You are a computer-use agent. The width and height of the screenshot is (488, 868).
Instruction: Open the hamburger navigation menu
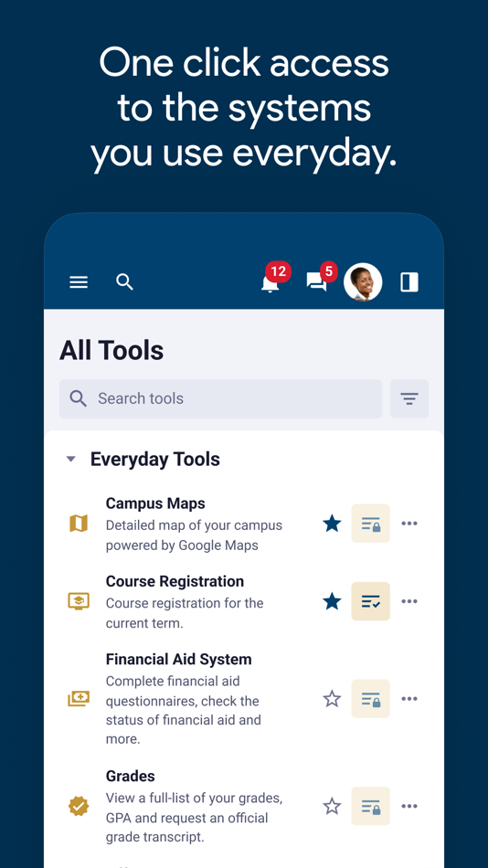79,282
